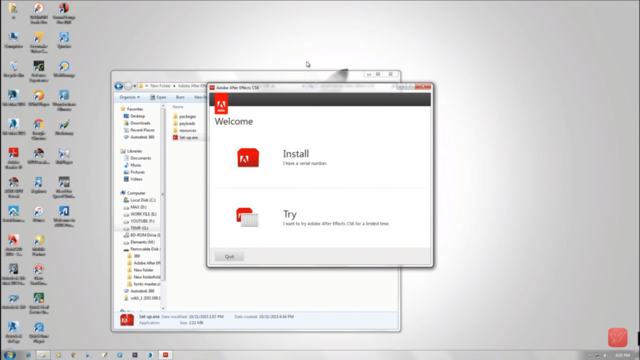Select Desktop in Favorites
Screen dimensions: 640x360
pyautogui.click(x=134, y=116)
